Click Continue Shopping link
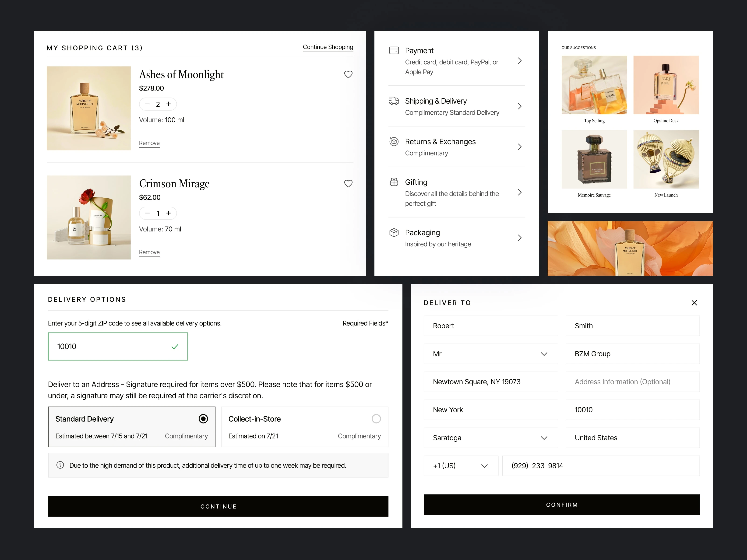 (x=328, y=47)
